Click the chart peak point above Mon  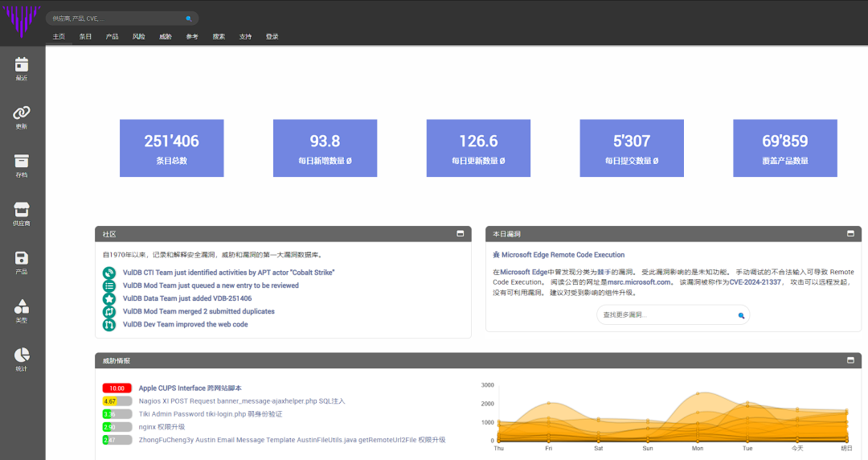coord(698,393)
